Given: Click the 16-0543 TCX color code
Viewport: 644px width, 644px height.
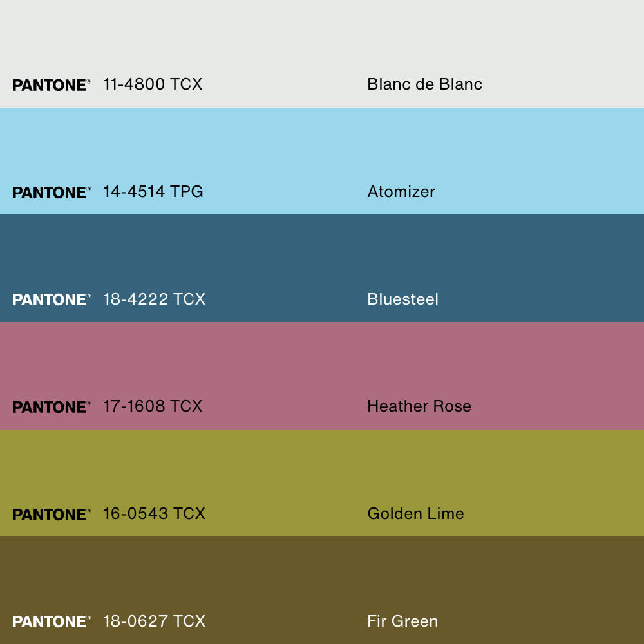Looking at the screenshot, I should point(154,514).
